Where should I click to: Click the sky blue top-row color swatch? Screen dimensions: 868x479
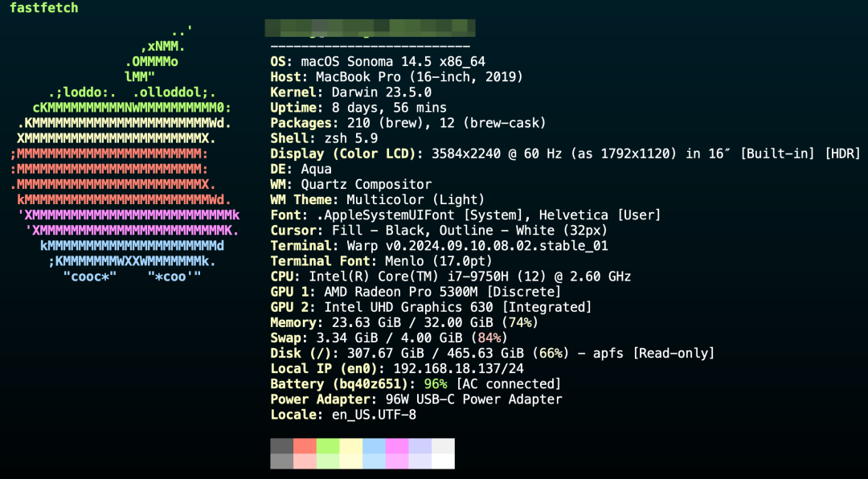374,446
